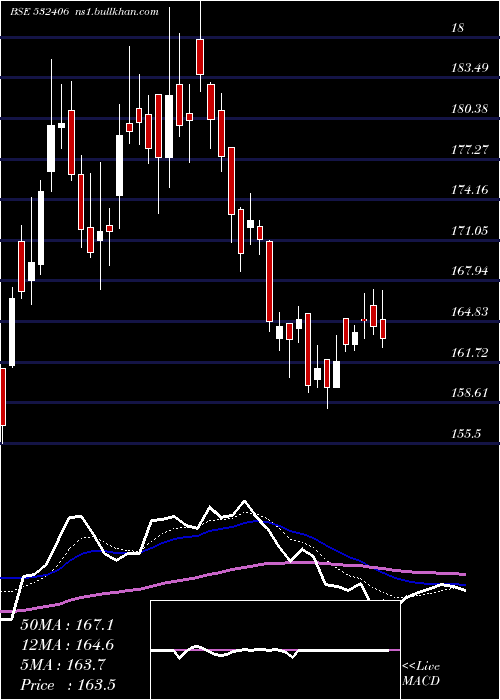Click the highest red candle near 18 level

coord(200,57)
